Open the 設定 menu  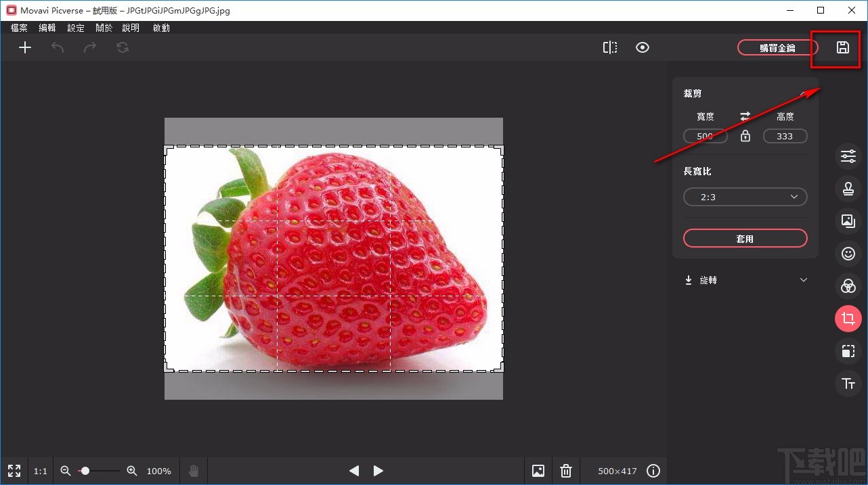pos(76,28)
